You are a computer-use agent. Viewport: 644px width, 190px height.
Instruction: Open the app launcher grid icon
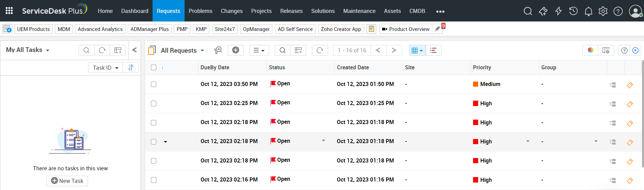(9, 11)
